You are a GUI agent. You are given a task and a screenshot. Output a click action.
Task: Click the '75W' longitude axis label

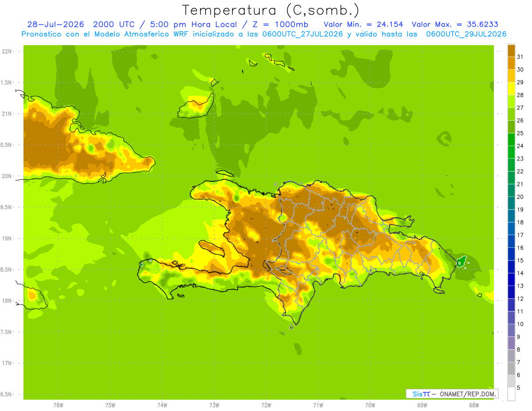coord(110,405)
